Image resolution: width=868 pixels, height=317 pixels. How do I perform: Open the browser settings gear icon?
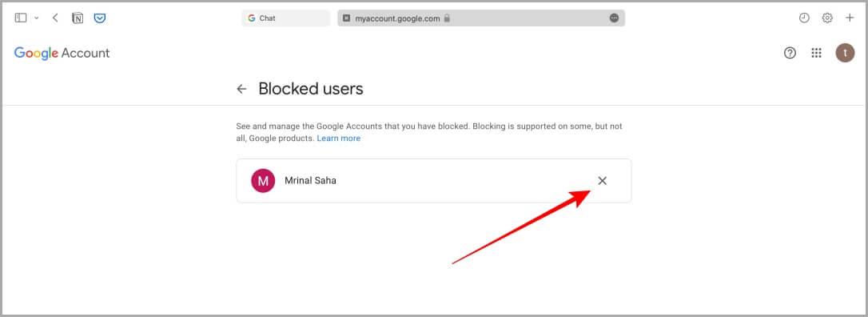point(827,18)
